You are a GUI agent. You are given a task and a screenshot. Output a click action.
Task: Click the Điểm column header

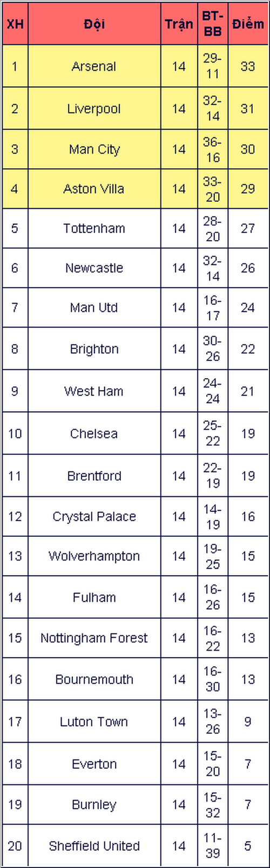[x=248, y=24]
